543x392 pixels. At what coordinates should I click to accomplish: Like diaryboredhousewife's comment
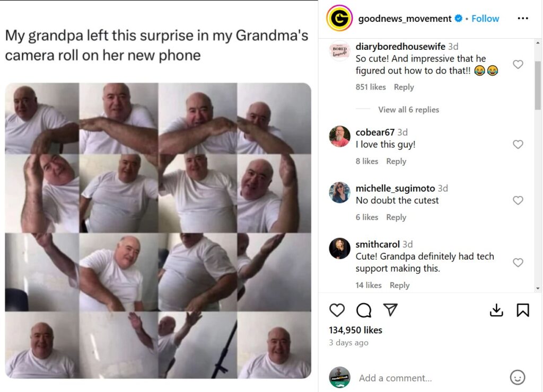[x=518, y=64]
